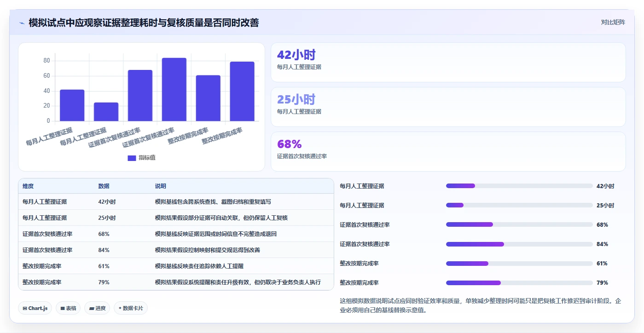Click the header title about 模拟试点

[144, 23]
